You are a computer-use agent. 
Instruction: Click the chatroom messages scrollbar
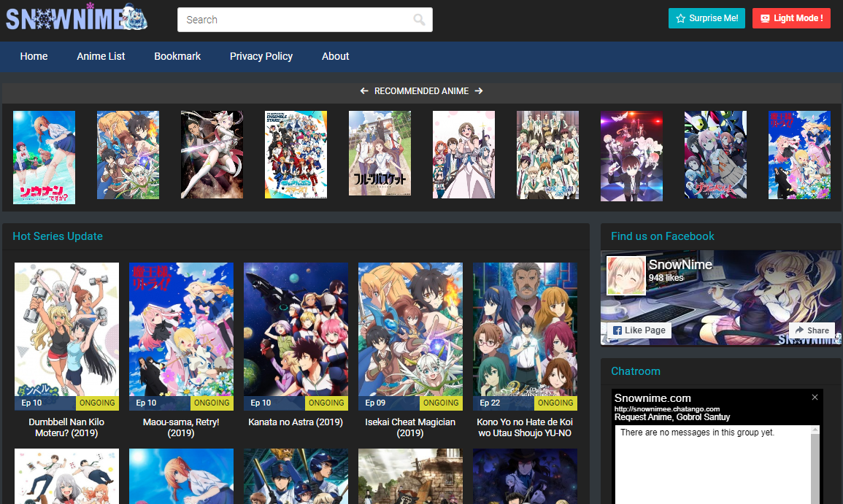tap(815, 465)
